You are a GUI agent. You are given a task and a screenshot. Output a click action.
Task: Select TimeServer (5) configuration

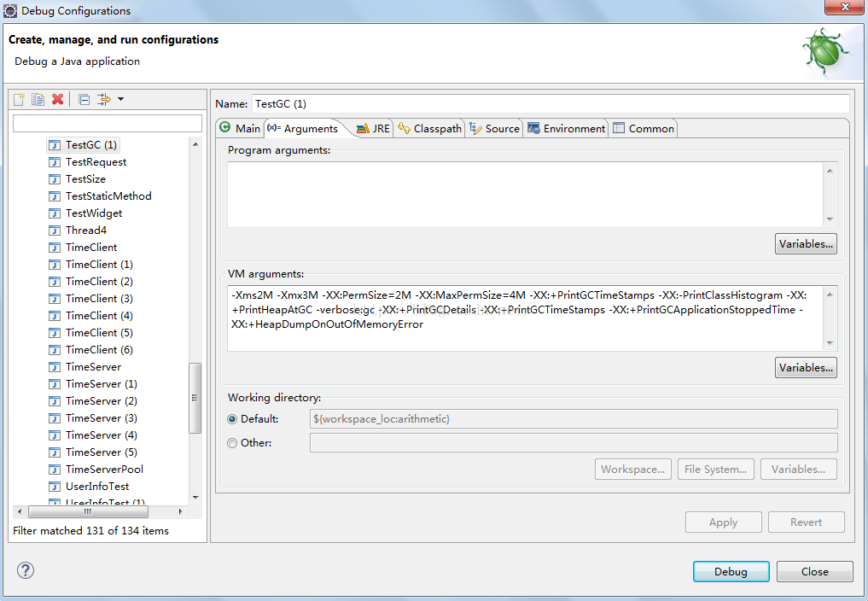pyautogui.click(x=102, y=452)
